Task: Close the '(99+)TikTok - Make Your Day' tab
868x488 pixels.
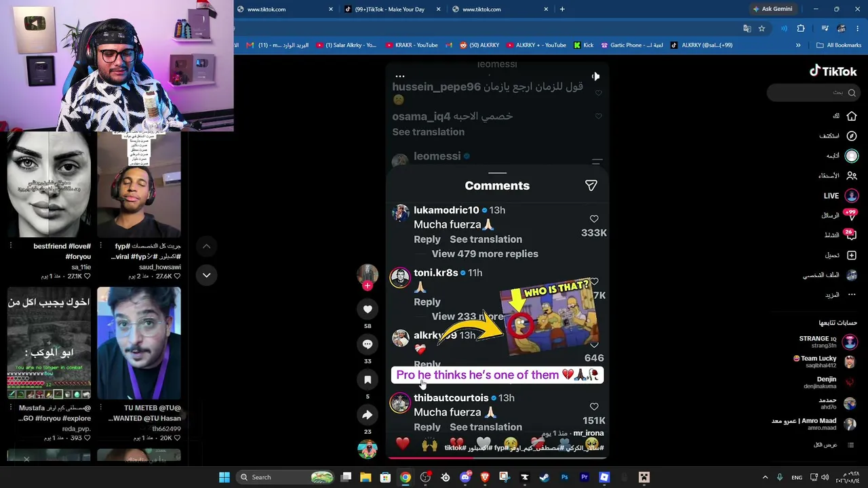Action: pyautogui.click(x=438, y=9)
